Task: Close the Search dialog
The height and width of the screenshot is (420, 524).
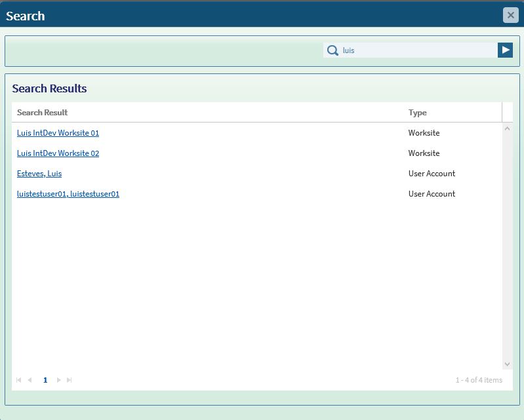Action: (510, 15)
